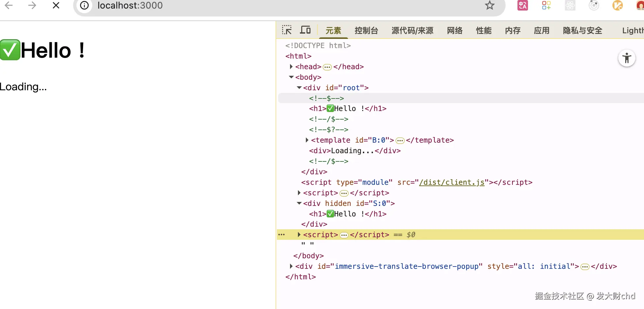Show collapsed contents of template B:0

[400, 141]
